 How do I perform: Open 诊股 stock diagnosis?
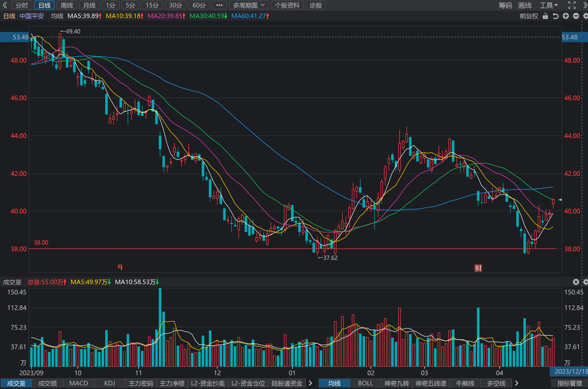(x=316, y=5)
